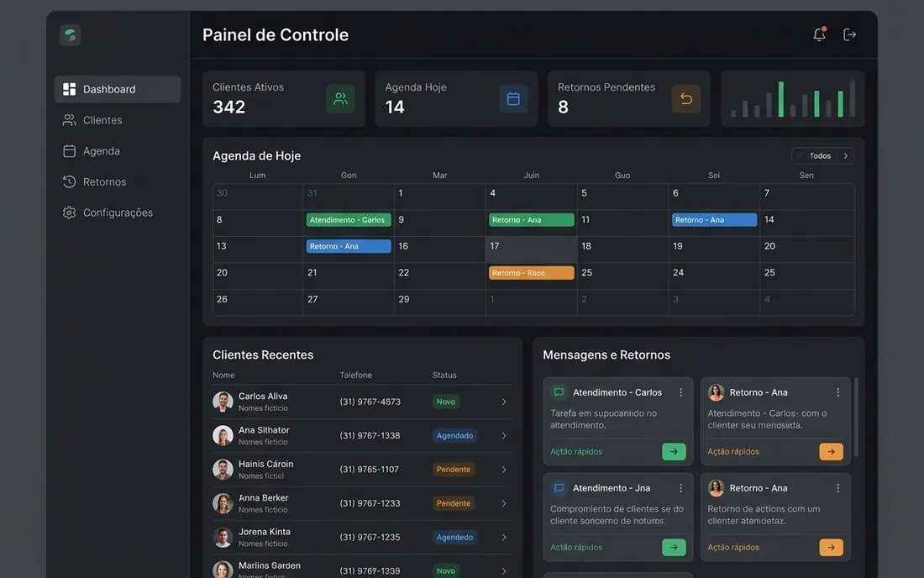
Task: Go to previous calendar filter arrow
Action: (800, 156)
